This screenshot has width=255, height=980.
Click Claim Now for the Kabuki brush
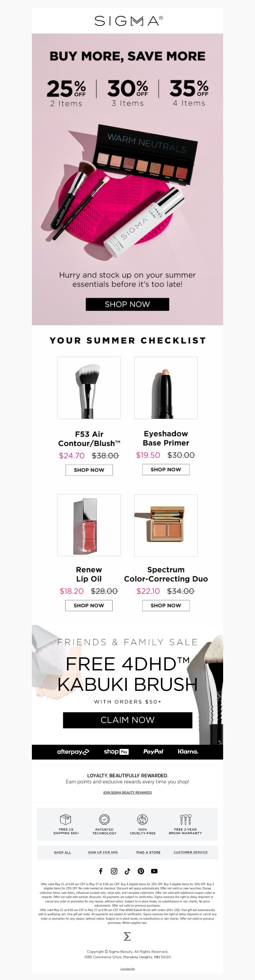click(127, 720)
